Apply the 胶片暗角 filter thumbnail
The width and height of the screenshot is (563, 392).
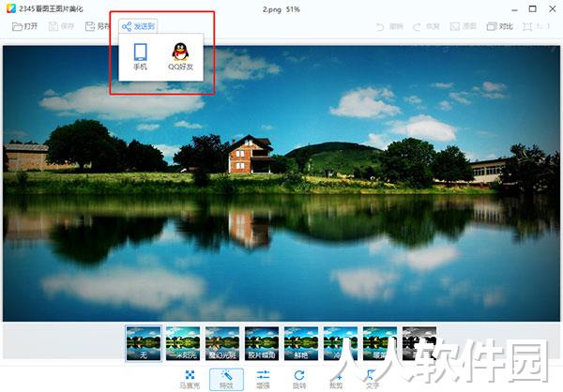[x=262, y=343]
